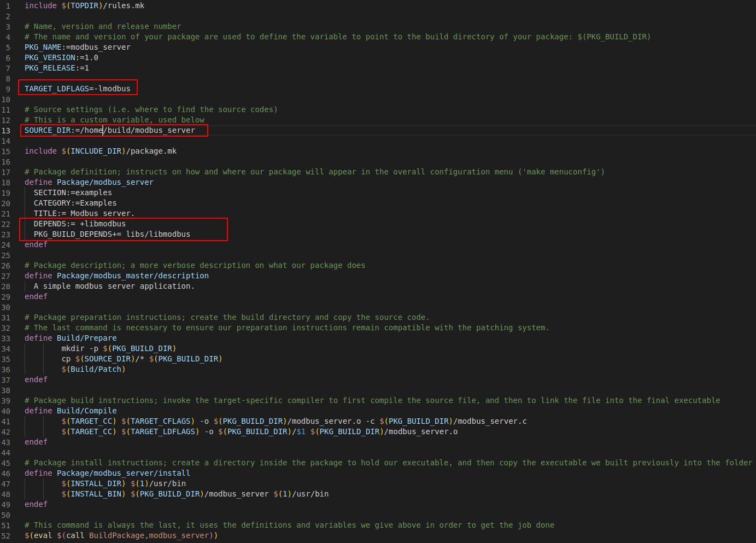
Task: Click '# This is a custom variable' comment
Action: click(x=114, y=120)
